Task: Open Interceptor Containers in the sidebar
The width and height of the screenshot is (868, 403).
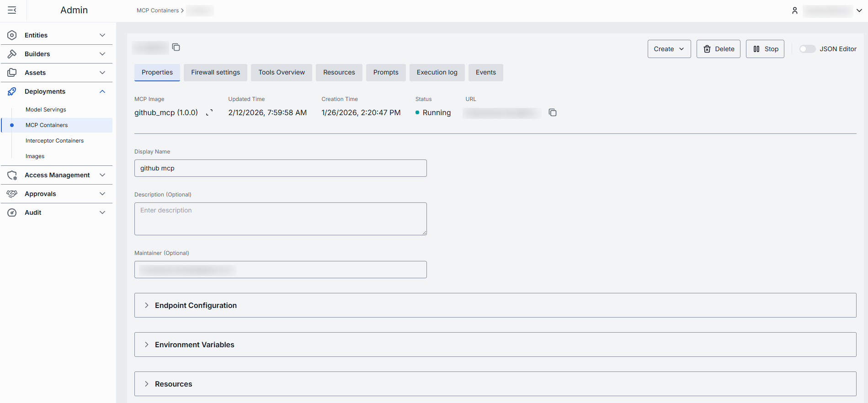Action: (54, 141)
